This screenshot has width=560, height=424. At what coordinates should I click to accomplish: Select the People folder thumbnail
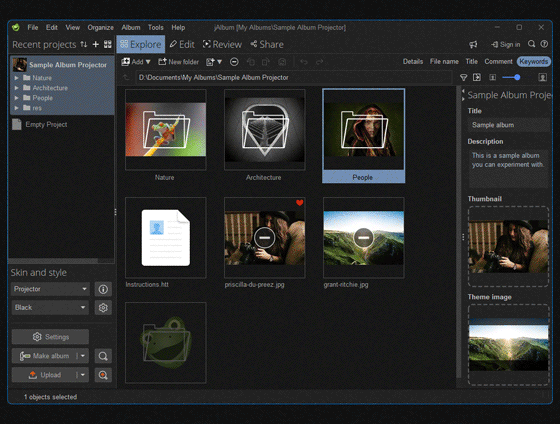tap(364, 130)
